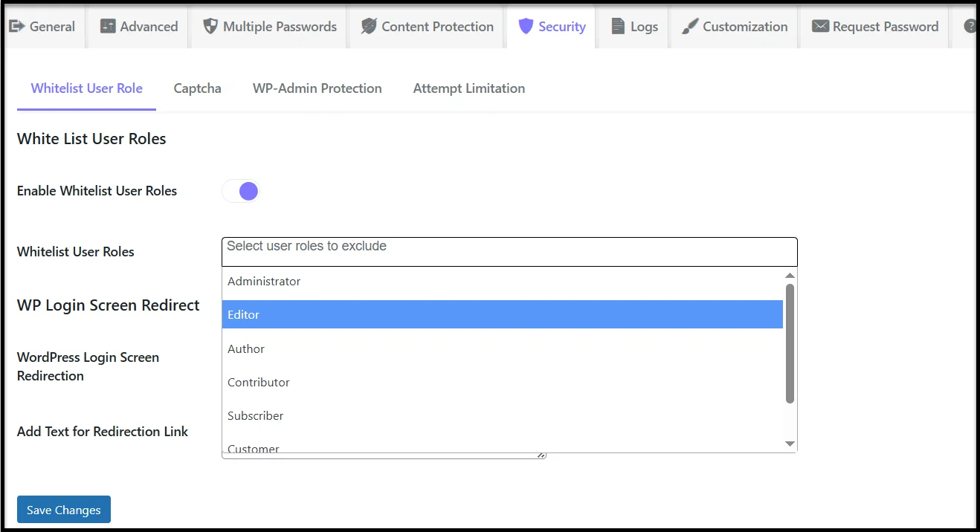Click the Request Password envelope icon
Screen dimensions: 980x532
click(820, 26)
